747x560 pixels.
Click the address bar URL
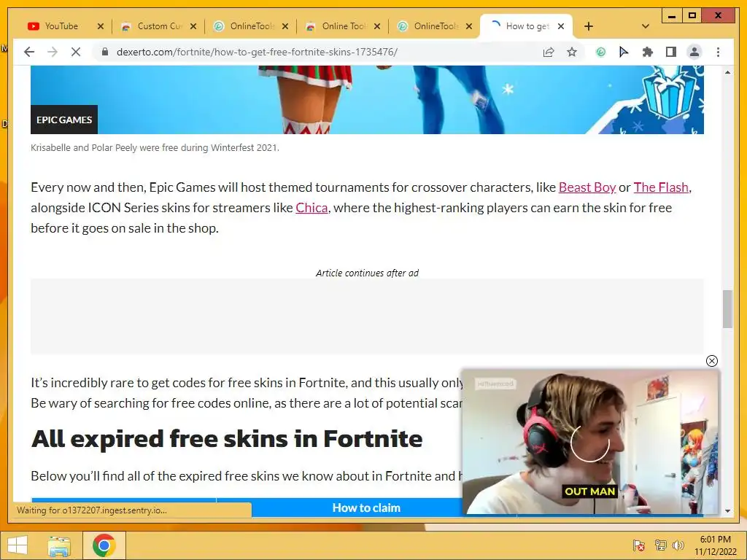pyautogui.click(x=258, y=52)
